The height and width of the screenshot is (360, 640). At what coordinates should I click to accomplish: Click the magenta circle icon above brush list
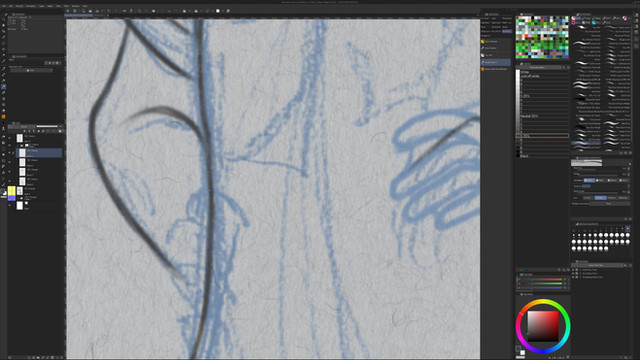click(x=624, y=18)
